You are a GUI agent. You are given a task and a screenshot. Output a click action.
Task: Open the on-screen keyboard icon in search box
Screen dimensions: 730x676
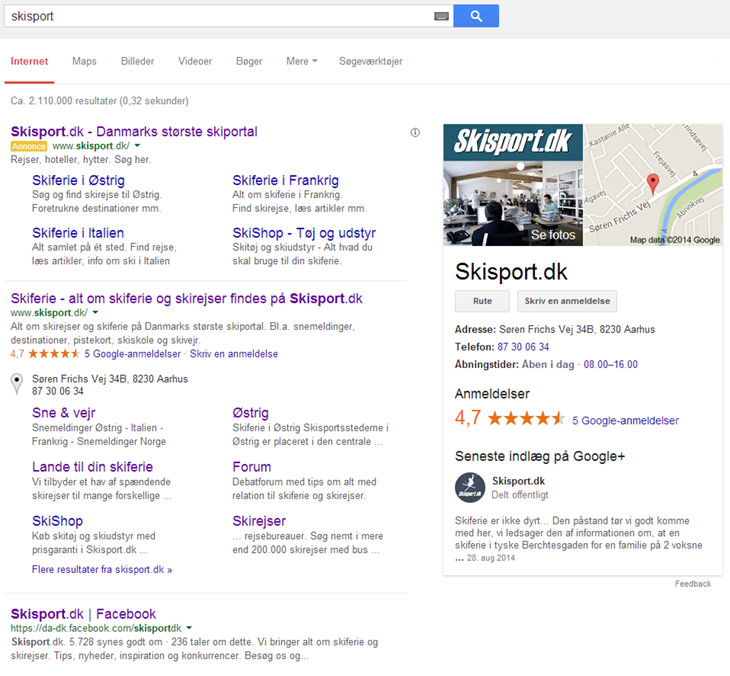point(441,16)
